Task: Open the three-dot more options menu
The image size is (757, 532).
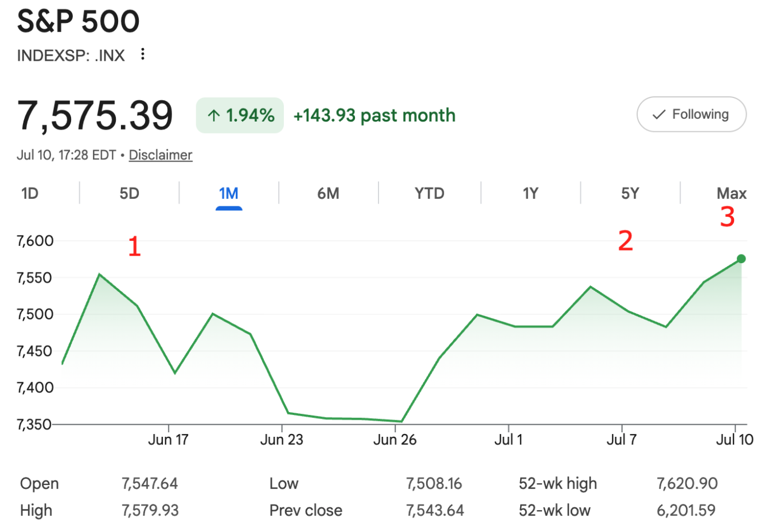Action: pyautogui.click(x=143, y=54)
